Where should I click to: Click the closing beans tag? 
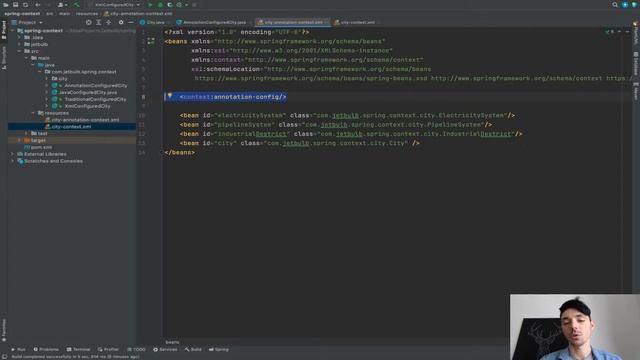click(x=180, y=153)
